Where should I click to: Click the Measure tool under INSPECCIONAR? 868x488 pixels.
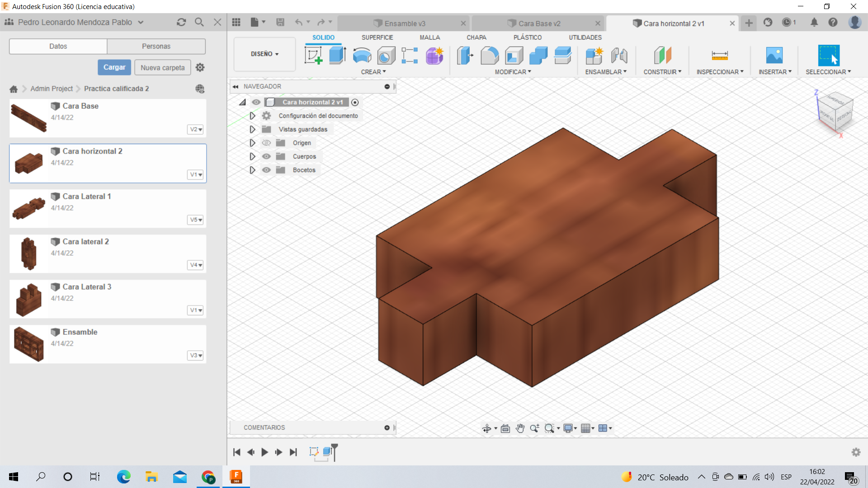coord(719,56)
